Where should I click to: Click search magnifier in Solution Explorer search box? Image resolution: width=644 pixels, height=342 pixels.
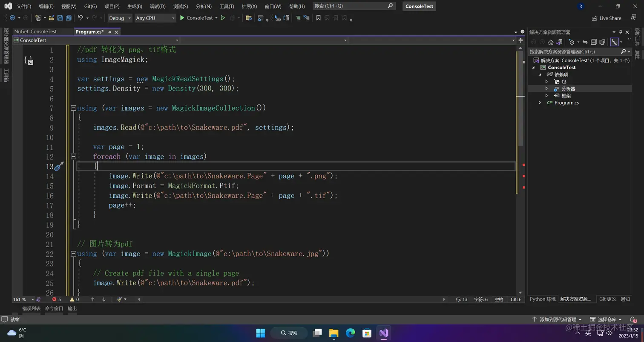click(x=623, y=51)
